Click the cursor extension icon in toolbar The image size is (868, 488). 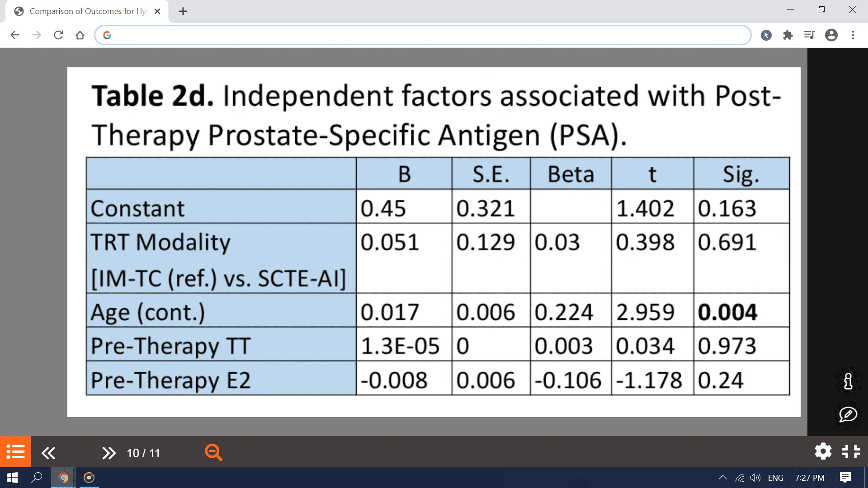click(x=766, y=35)
